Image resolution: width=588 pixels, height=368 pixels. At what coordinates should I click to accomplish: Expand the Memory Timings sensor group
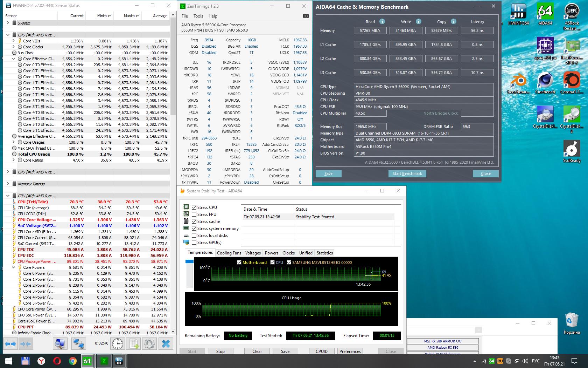pos(8,184)
